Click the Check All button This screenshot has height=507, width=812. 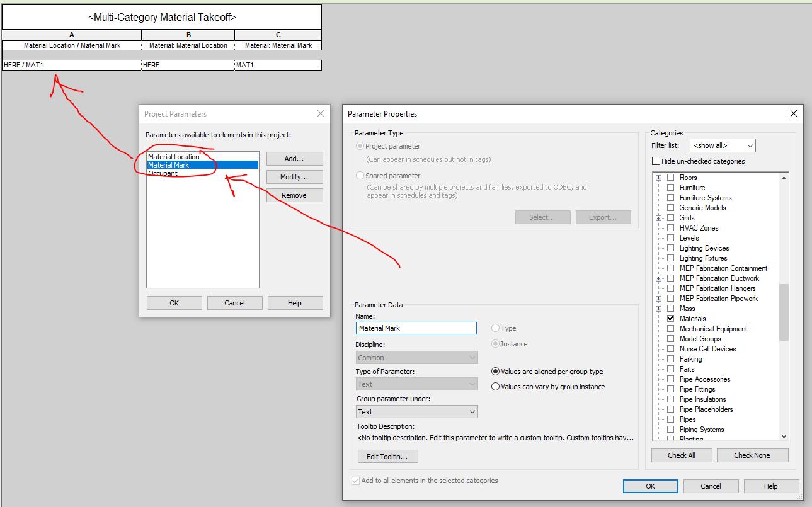pos(681,455)
